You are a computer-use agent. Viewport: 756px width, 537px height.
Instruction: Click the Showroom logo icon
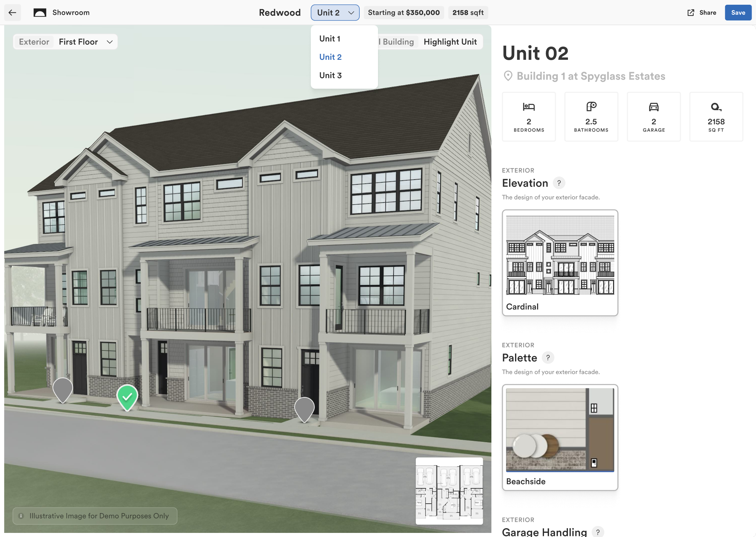click(x=40, y=13)
